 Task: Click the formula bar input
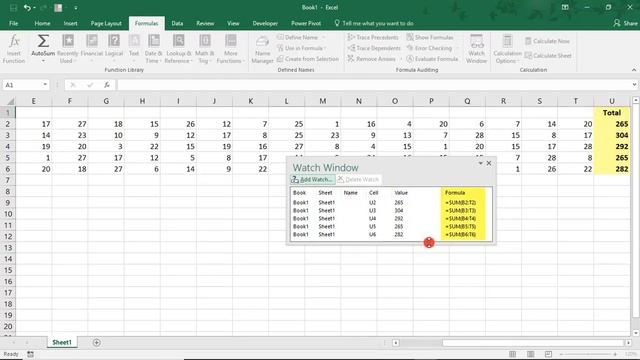(x=373, y=84)
